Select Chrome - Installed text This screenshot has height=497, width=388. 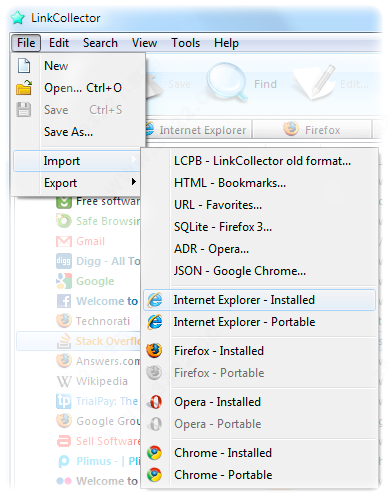[x=223, y=453]
